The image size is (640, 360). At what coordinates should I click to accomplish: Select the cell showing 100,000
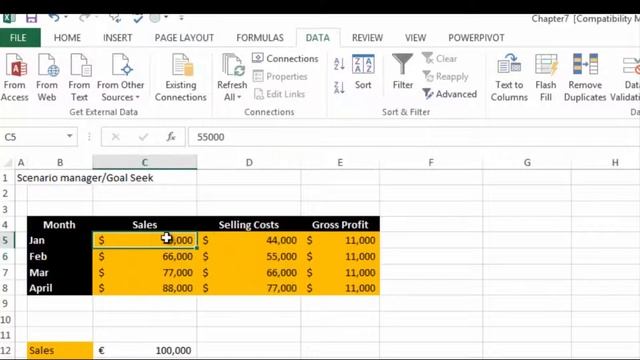(x=145, y=351)
